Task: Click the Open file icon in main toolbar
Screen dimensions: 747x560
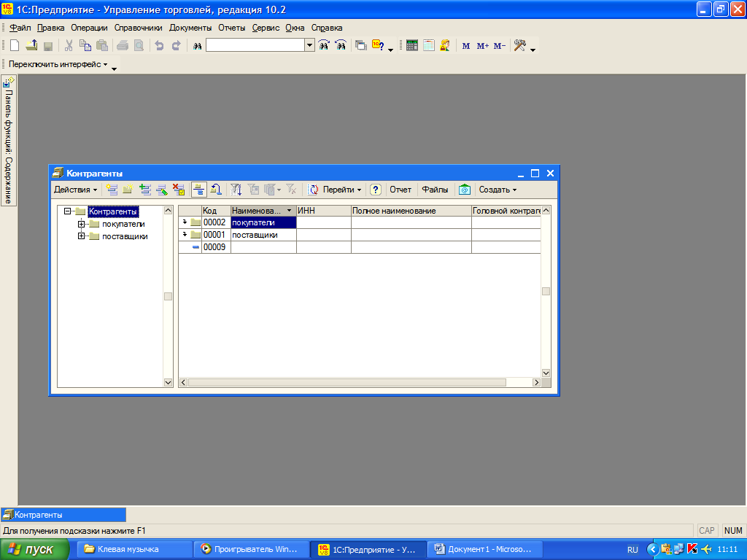Action: pyautogui.click(x=31, y=46)
